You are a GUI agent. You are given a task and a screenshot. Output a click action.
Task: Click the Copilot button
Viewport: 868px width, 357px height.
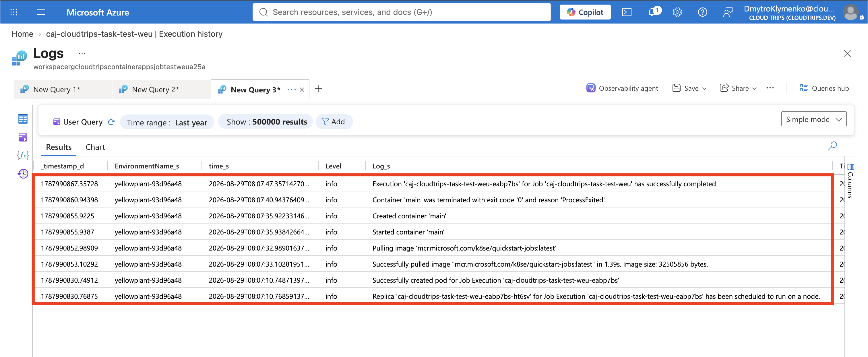(x=585, y=12)
